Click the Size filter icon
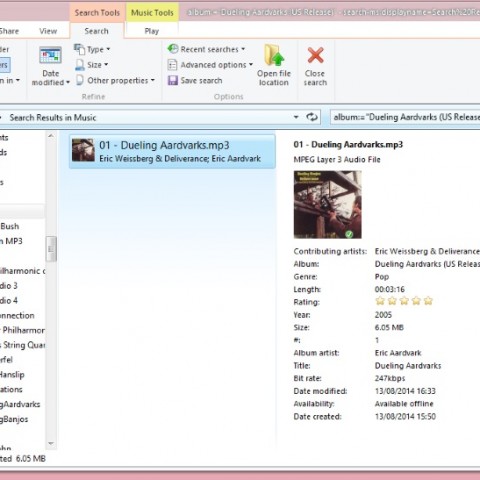The image size is (480, 480). click(80, 65)
